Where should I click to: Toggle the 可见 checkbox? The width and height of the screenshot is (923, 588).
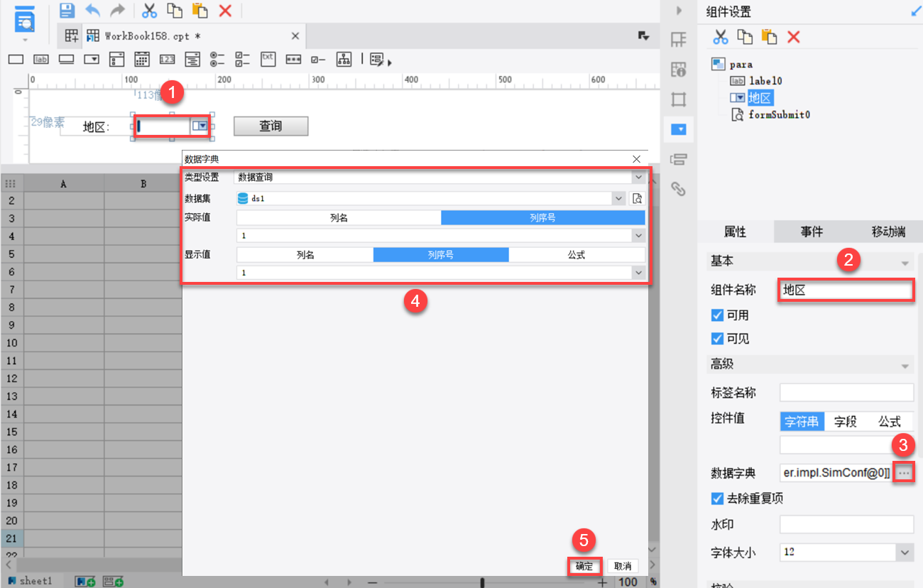tap(717, 339)
